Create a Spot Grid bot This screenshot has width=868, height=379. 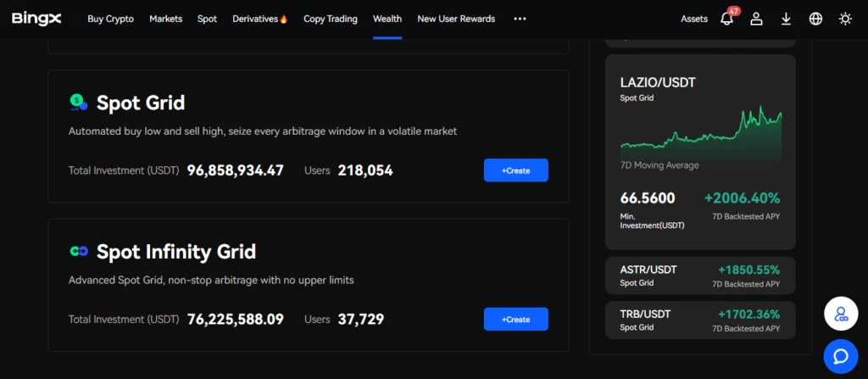[x=516, y=170]
